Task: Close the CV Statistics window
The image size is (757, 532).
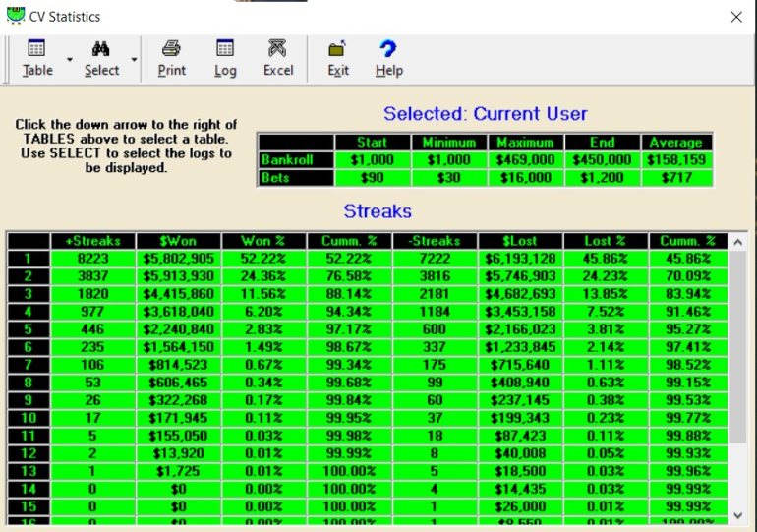Action: pos(735,17)
